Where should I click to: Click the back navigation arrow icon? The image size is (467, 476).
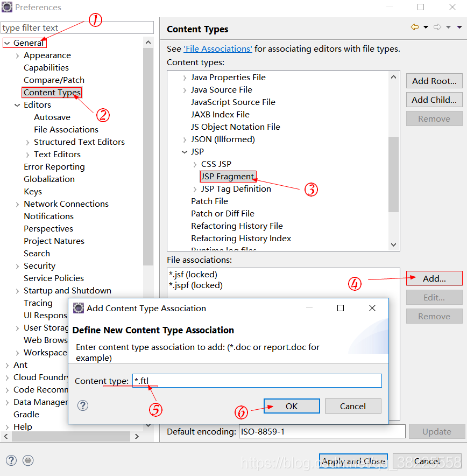coord(414,27)
